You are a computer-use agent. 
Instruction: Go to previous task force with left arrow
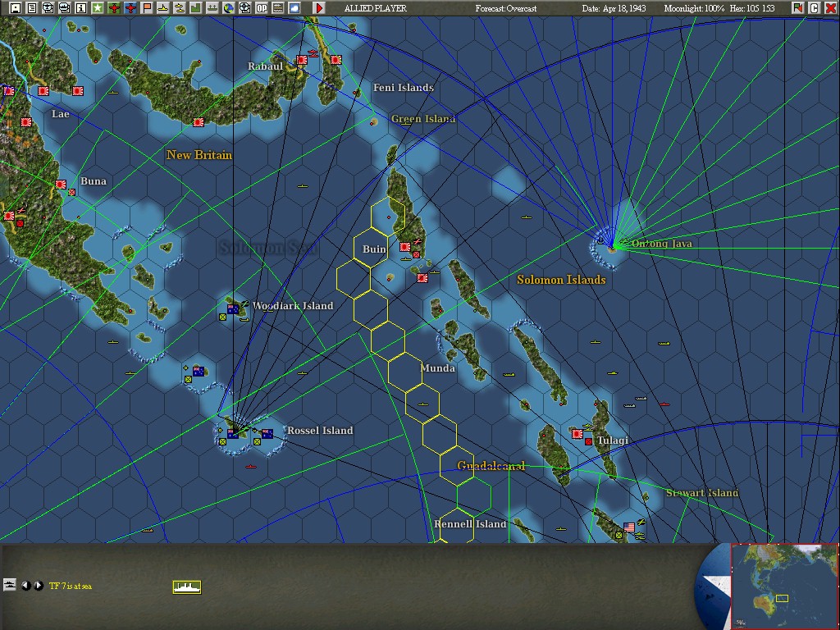point(25,586)
